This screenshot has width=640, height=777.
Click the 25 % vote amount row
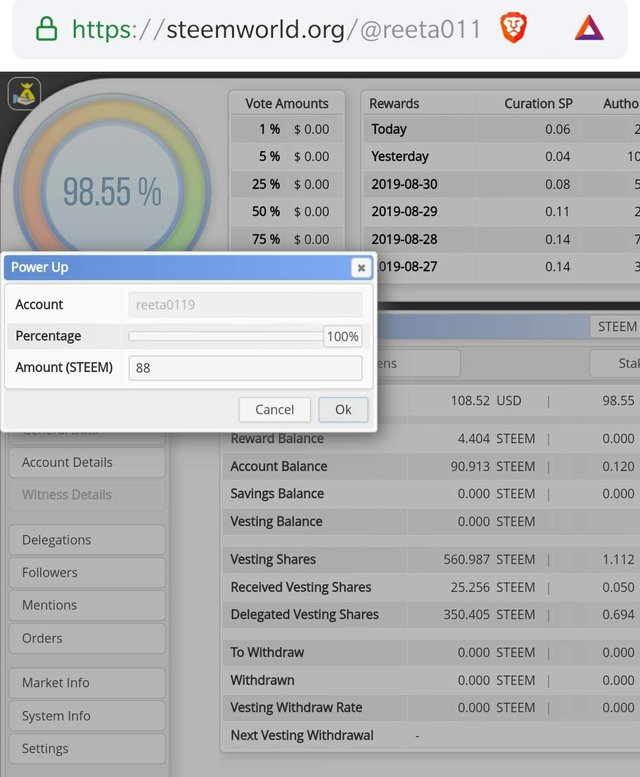287,184
